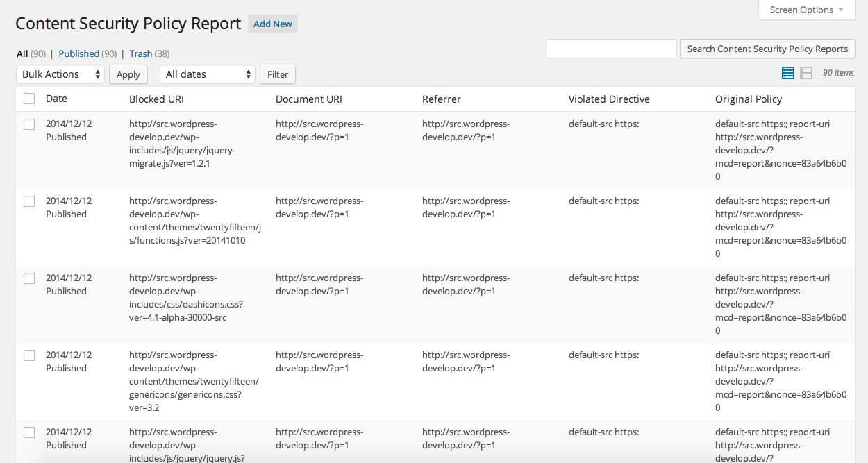
Task: Click referrer in the functions.js row
Action: (x=466, y=208)
